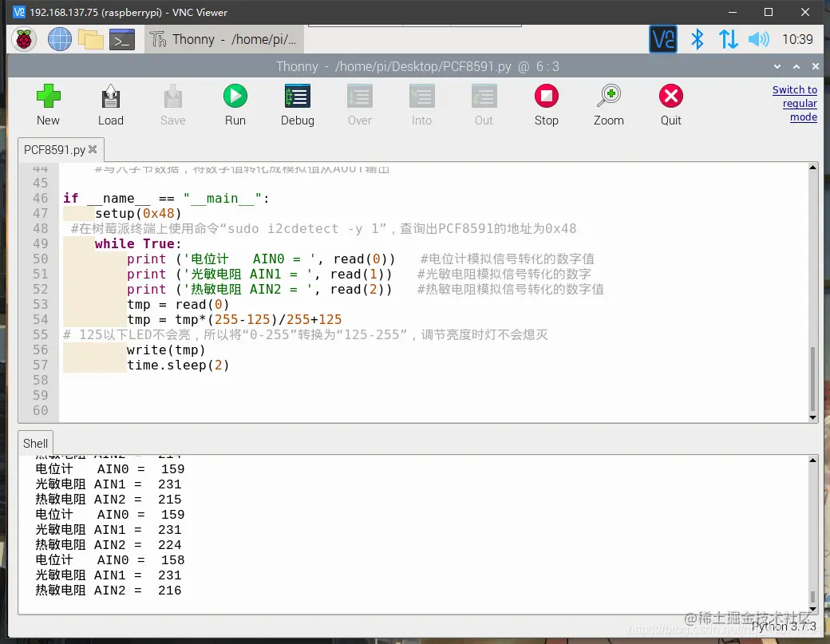Close the inner Thonny window

815,66
